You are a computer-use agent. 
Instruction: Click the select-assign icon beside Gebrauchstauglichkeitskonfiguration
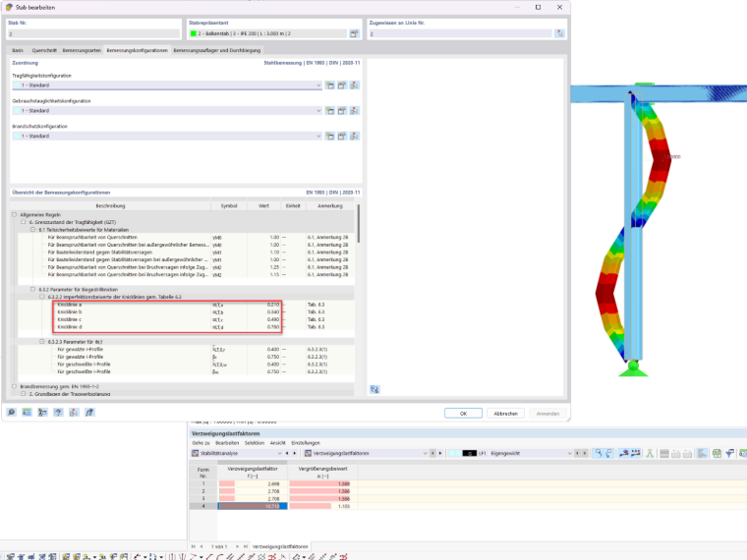pyautogui.click(x=354, y=110)
